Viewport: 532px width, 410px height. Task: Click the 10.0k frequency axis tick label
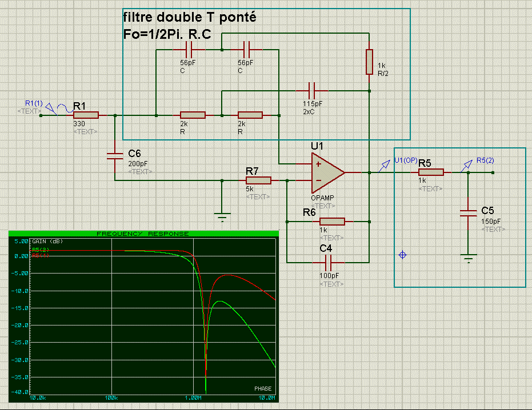click(x=38, y=398)
